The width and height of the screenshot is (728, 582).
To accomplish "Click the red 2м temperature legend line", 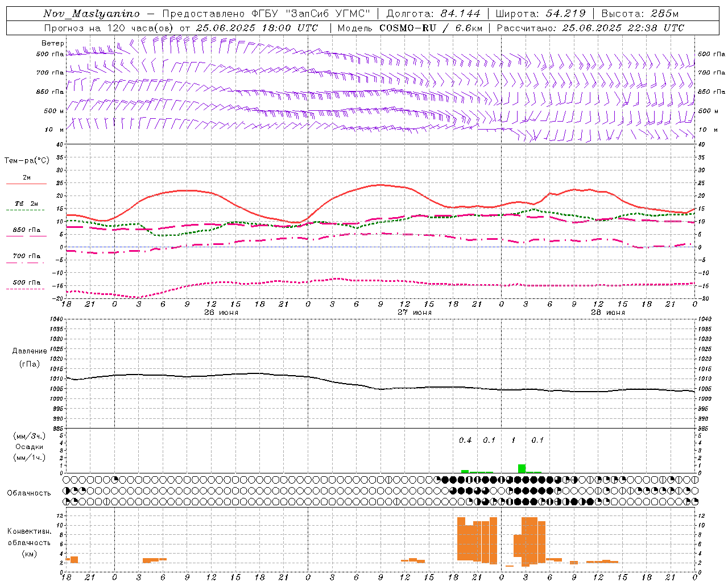I will [26, 184].
